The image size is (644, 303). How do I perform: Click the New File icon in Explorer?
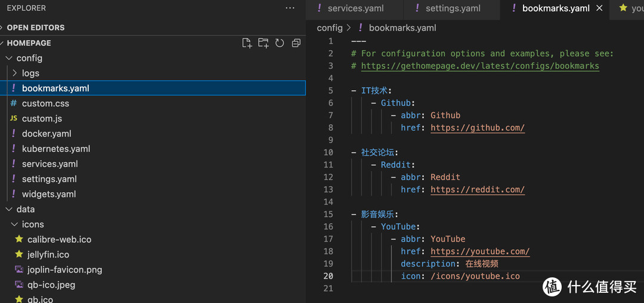click(247, 43)
